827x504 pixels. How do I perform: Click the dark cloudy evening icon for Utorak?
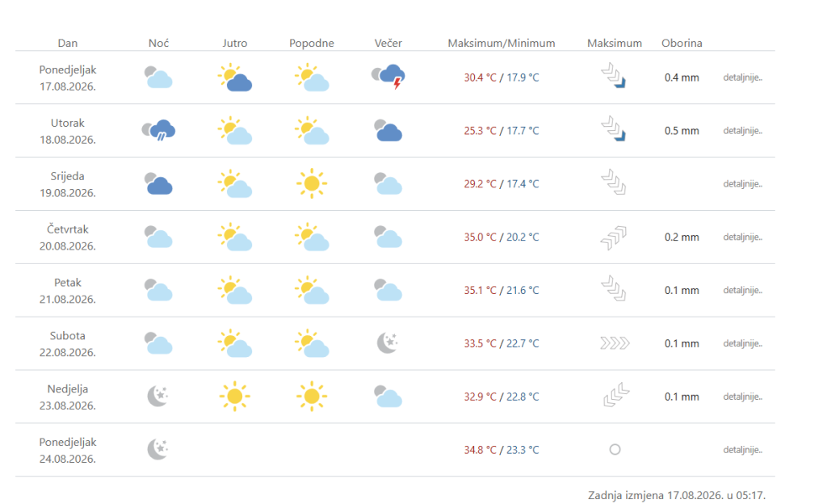(388, 130)
